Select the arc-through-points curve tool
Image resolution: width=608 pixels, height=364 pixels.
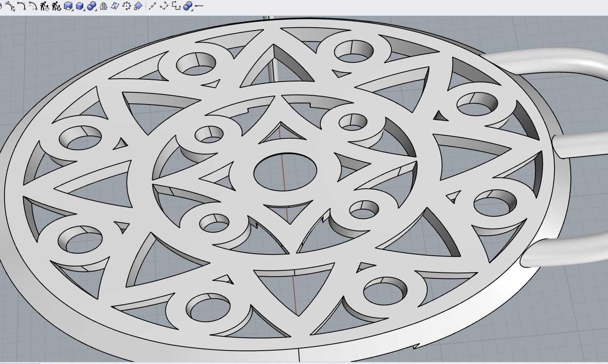[x=10, y=6]
